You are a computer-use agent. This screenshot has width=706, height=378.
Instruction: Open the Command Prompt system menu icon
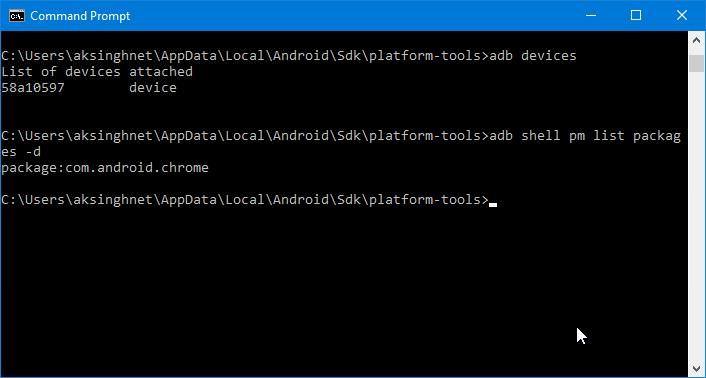coord(16,16)
